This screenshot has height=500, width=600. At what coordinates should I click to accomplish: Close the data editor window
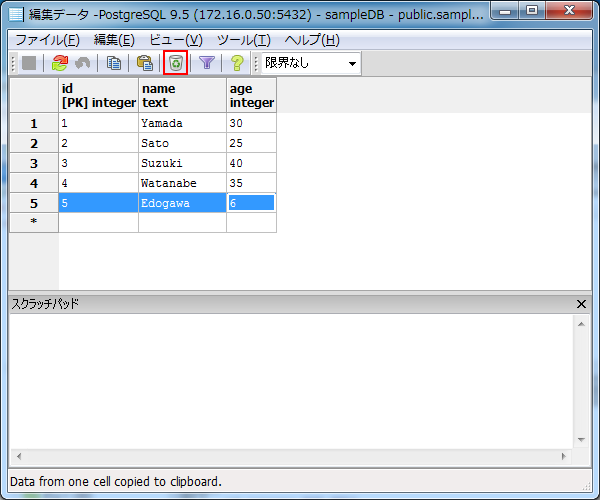(569, 11)
